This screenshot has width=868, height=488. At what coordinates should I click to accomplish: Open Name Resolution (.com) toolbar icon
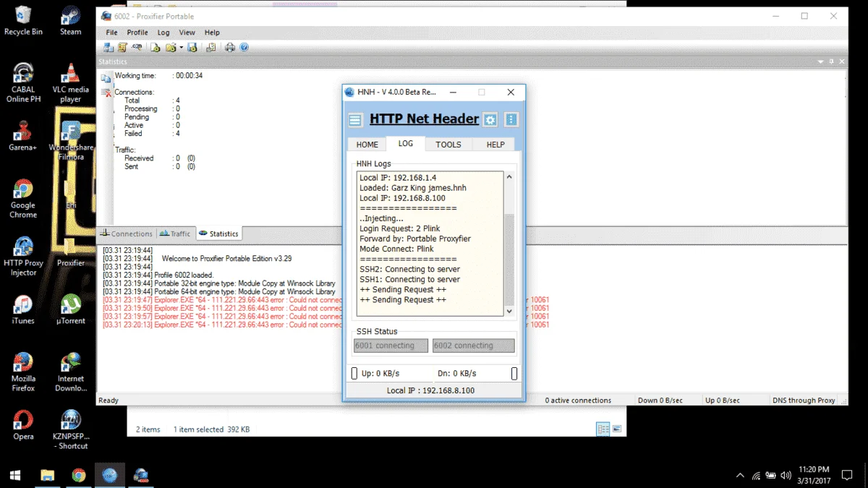[x=137, y=47]
